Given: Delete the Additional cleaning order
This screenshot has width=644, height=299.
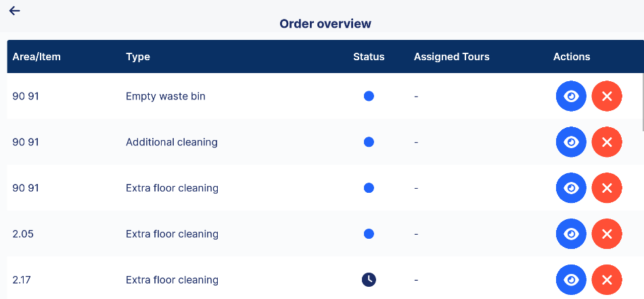Looking at the screenshot, I should coord(607,142).
